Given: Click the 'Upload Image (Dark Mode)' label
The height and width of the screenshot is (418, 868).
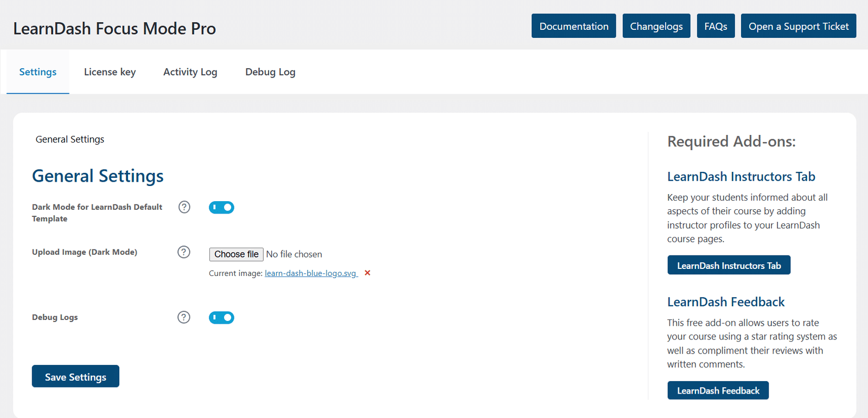Looking at the screenshot, I should coord(85,252).
